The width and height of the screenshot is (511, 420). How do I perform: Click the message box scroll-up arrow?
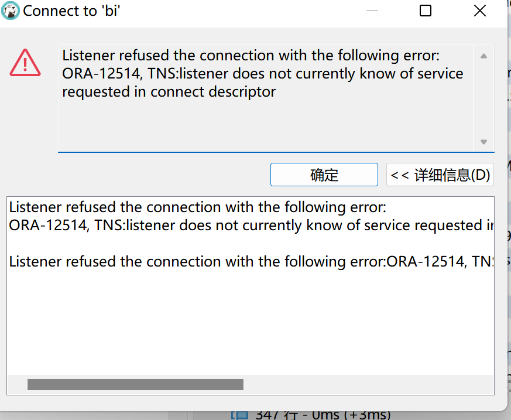click(483, 56)
